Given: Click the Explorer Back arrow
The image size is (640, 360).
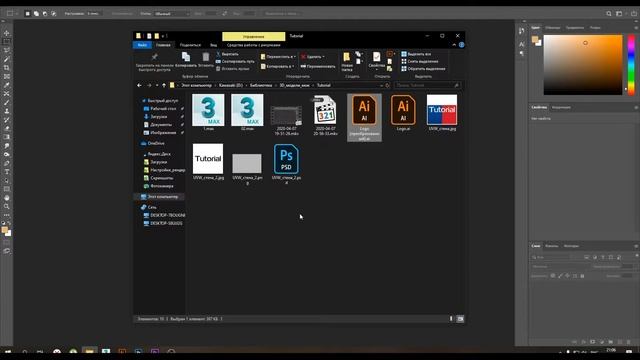Looking at the screenshot, I should click(139, 85).
